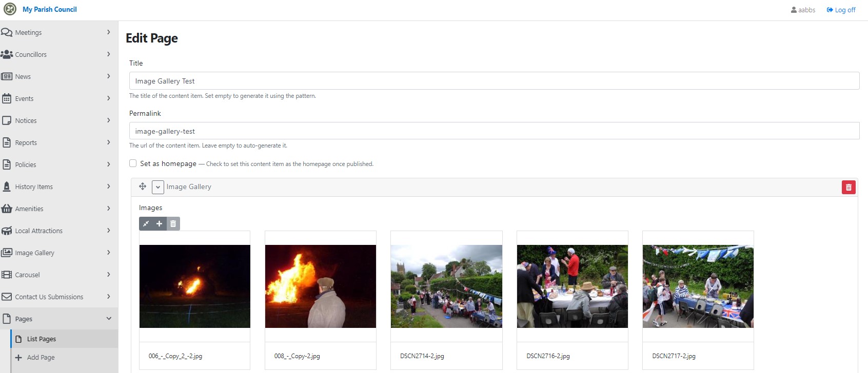This screenshot has width=868, height=373.
Task: Click the Councillors people icon in sidebar
Action: 7,54
